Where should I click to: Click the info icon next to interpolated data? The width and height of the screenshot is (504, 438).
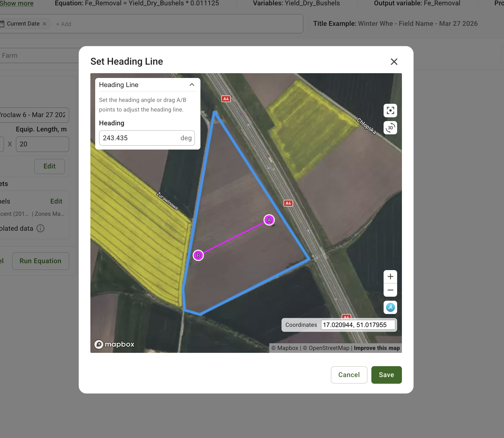click(40, 228)
